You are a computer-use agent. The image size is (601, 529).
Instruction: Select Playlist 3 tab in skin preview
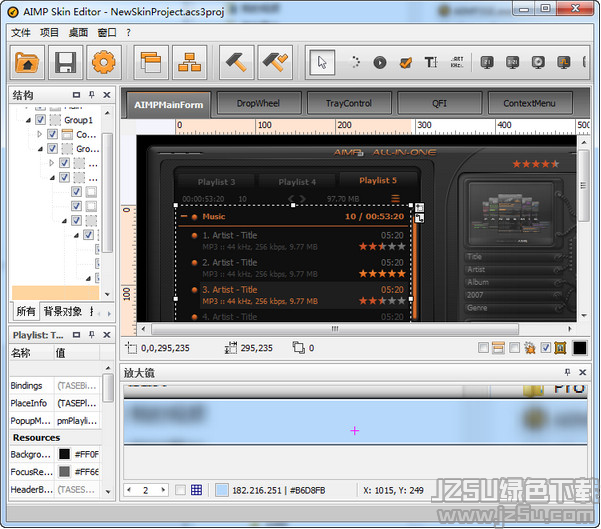coord(216,182)
